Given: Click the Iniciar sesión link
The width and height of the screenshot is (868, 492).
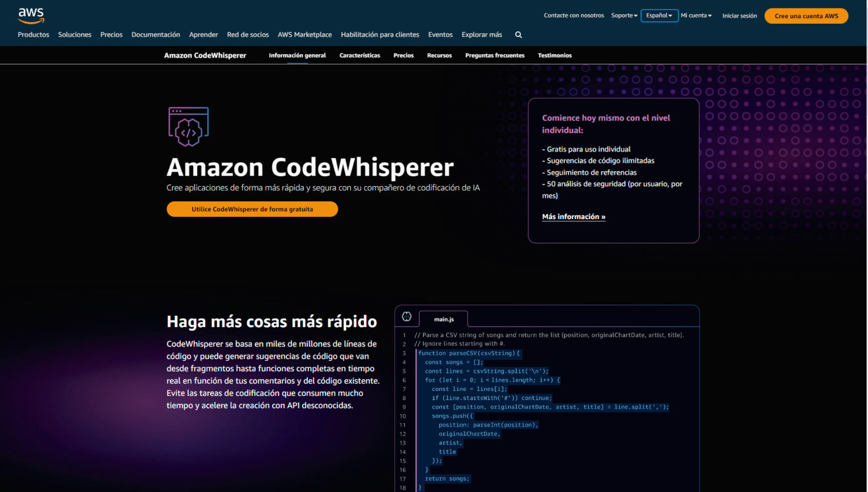Looking at the screenshot, I should click(x=739, y=16).
